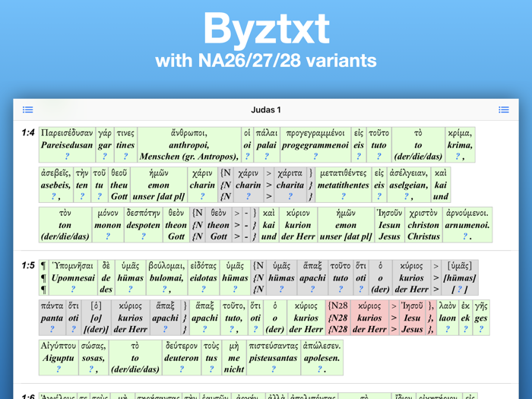Tap the me nicht word cell
The height and width of the screenshot is (399, 532).
pyautogui.click(x=234, y=358)
